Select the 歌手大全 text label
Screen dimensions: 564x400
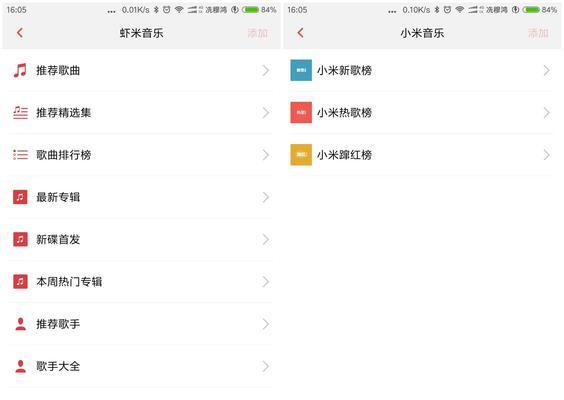click(x=58, y=366)
